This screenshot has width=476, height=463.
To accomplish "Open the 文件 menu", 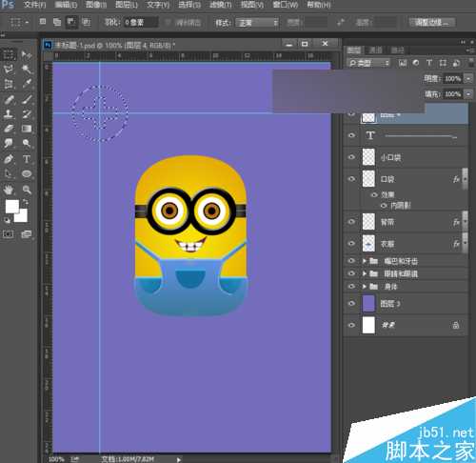I will click(34, 5).
